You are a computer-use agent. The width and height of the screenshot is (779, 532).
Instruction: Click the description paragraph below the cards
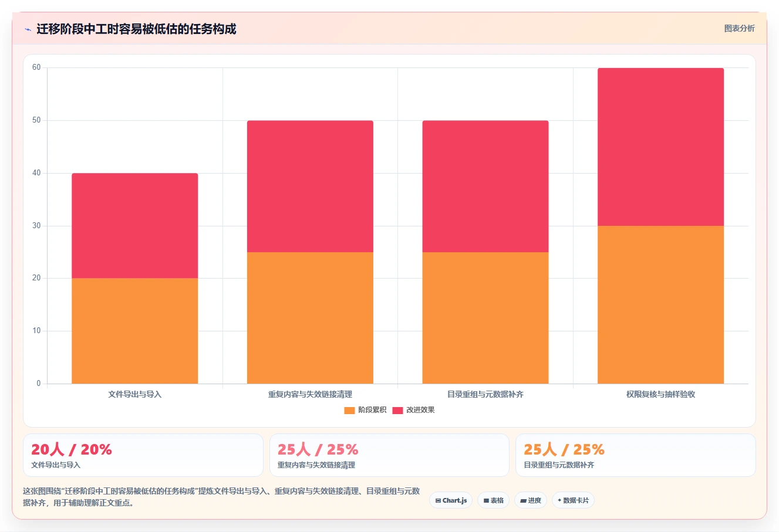tap(221, 497)
